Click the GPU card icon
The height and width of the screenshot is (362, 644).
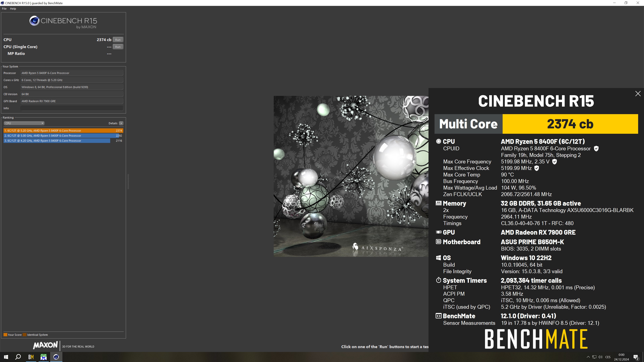(439, 232)
